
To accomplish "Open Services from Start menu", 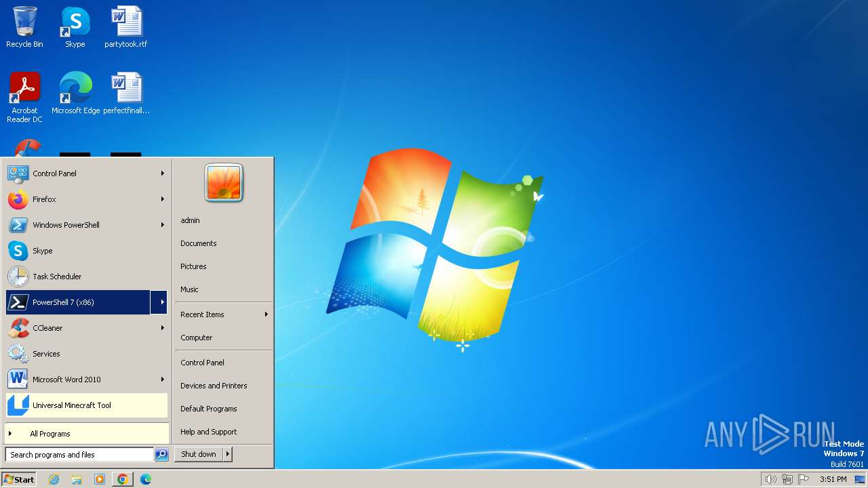I will point(87,354).
